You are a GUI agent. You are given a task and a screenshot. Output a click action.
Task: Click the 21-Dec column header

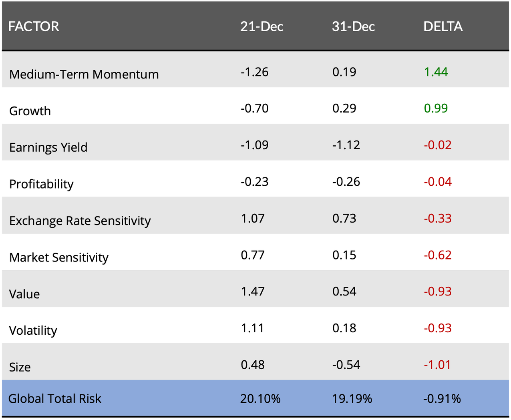pyautogui.click(x=262, y=26)
